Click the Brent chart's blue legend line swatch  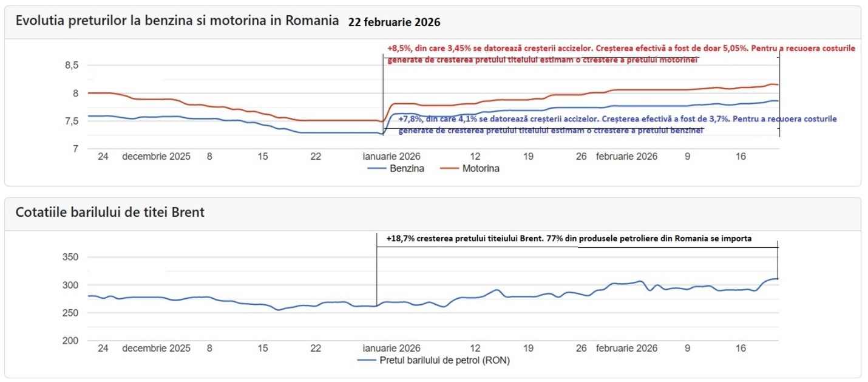366,361
